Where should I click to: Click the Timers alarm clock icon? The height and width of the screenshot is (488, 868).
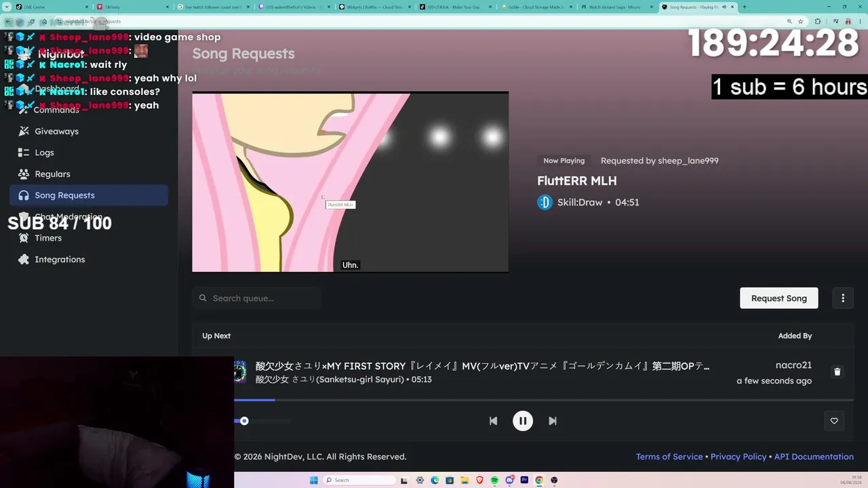pos(24,238)
